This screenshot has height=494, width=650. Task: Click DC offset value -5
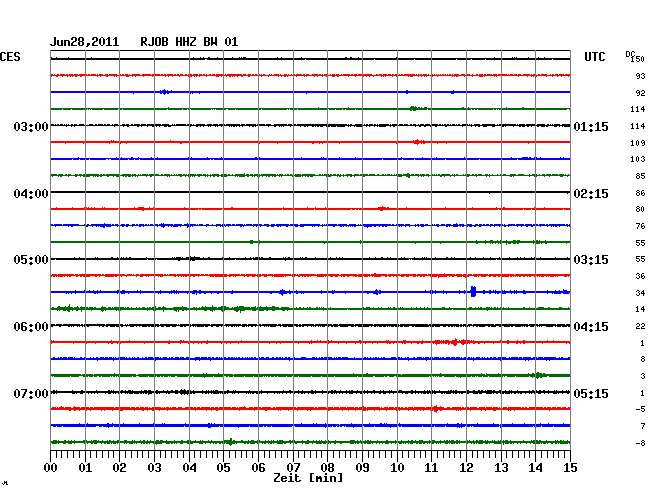(640, 409)
